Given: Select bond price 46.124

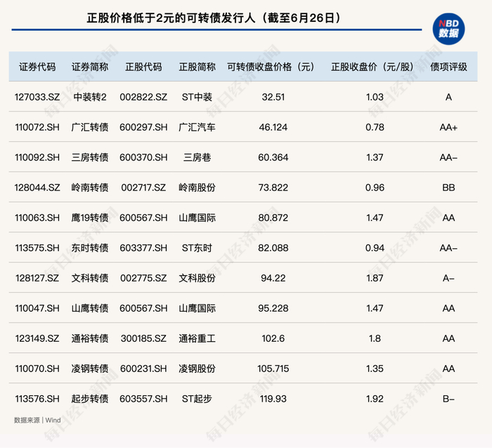Looking at the screenshot, I should pyautogui.click(x=273, y=127).
